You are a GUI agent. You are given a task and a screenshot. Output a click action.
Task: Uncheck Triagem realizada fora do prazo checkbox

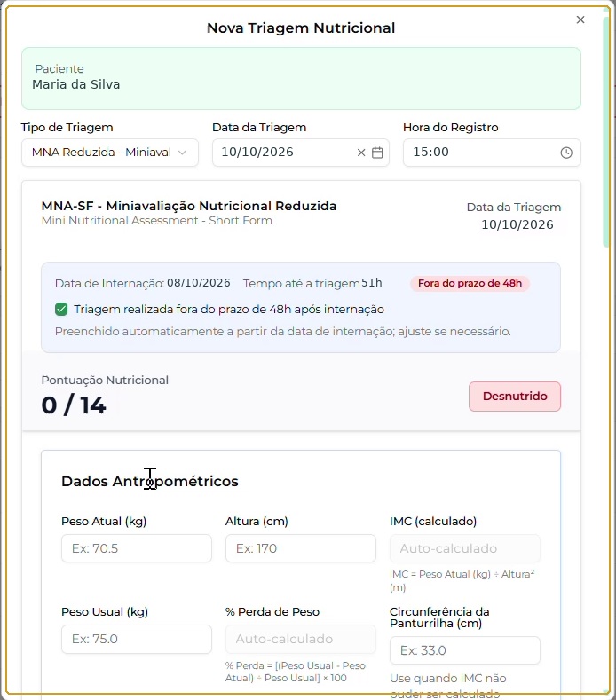click(61, 310)
